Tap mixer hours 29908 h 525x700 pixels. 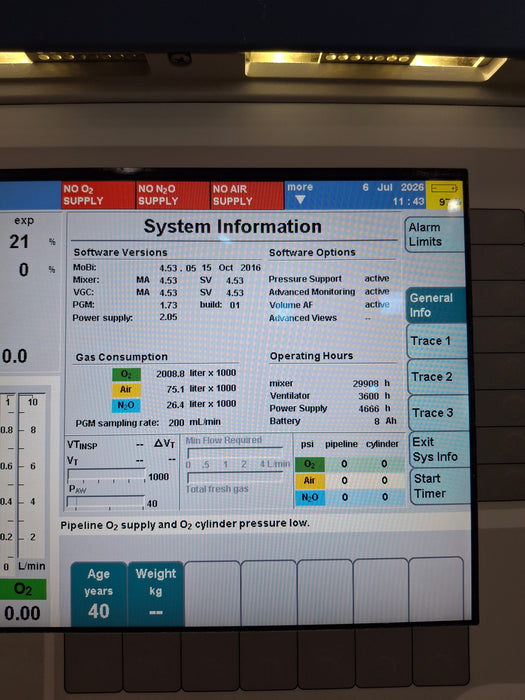click(x=330, y=383)
